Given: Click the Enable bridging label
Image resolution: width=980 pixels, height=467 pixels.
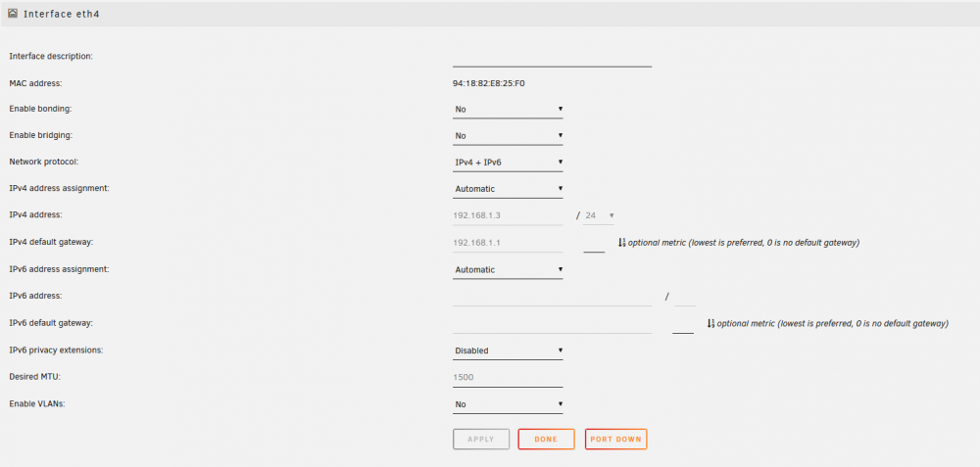Looking at the screenshot, I should [40, 135].
